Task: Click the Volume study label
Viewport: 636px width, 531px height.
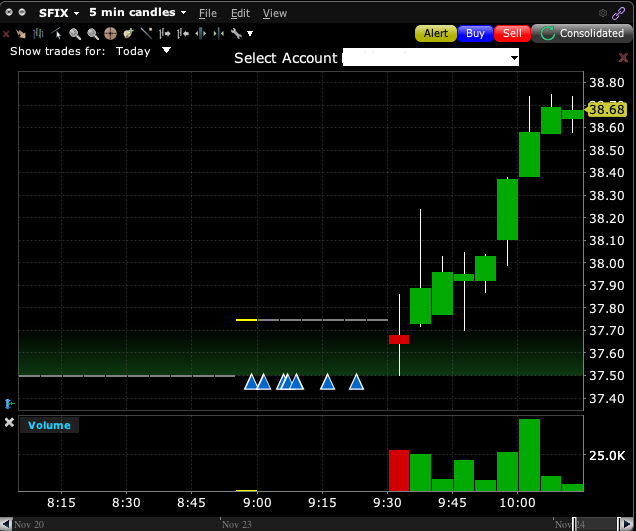Action: (49, 425)
